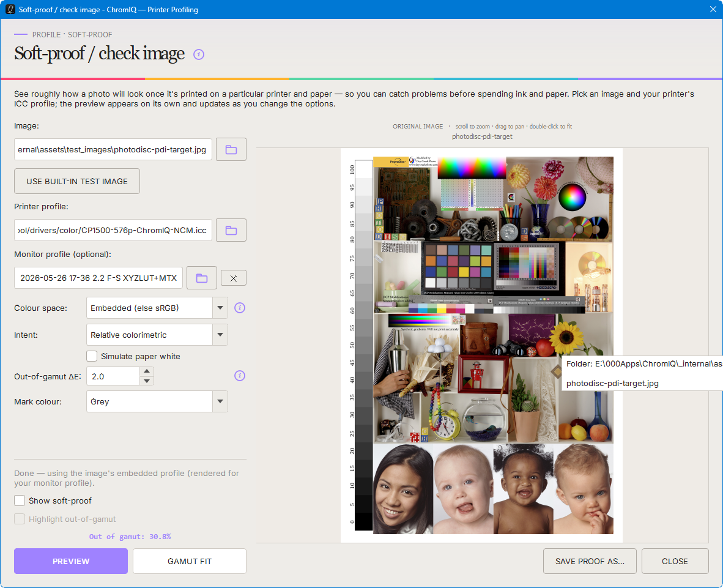The height and width of the screenshot is (588, 723).
Task: Click SAVE PROOF AS... button
Action: (x=590, y=561)
